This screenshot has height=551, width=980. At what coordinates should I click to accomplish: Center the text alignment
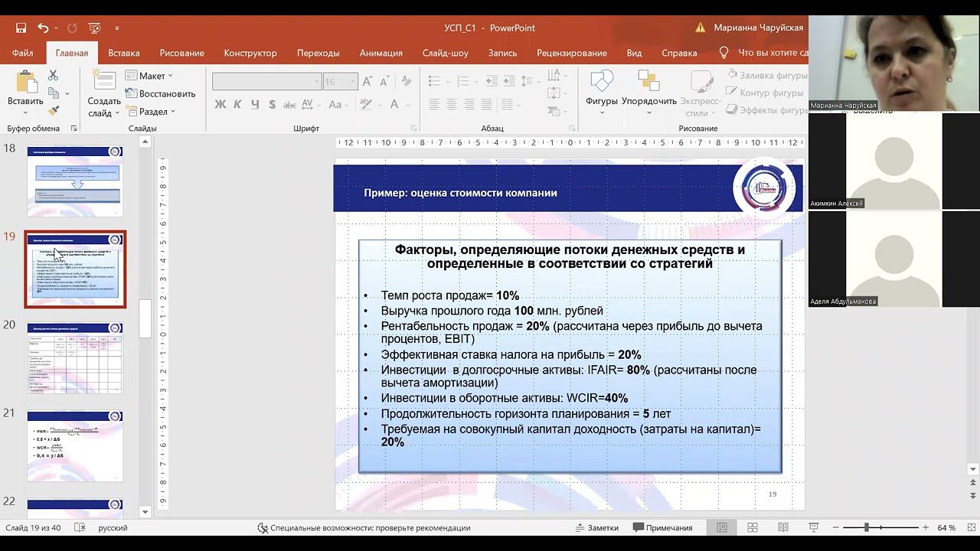click(x=451, y=104)
